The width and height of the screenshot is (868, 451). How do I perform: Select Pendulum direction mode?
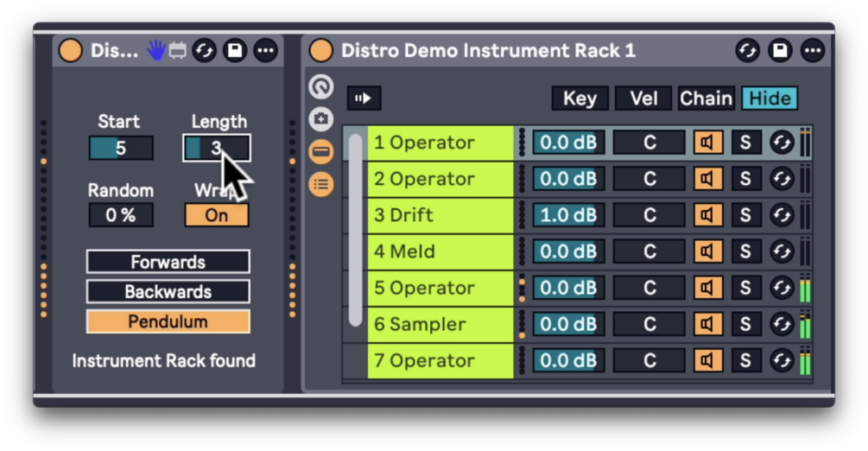pyautogui.click(x=168, y=321)
